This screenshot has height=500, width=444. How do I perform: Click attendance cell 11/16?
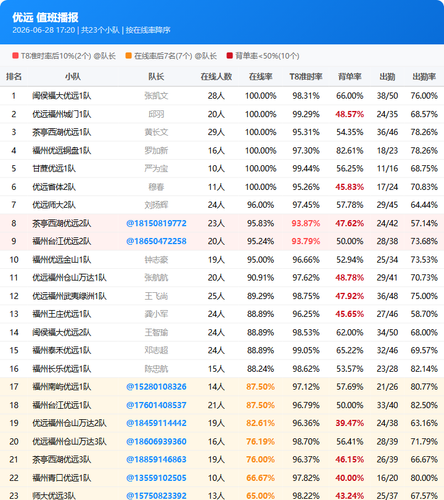(387, 169)
